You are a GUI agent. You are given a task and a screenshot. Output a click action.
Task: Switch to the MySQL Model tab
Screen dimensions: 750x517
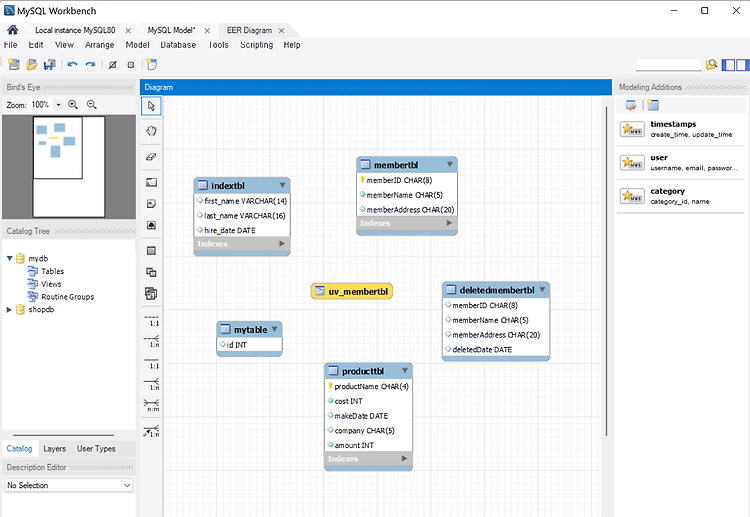171,30
